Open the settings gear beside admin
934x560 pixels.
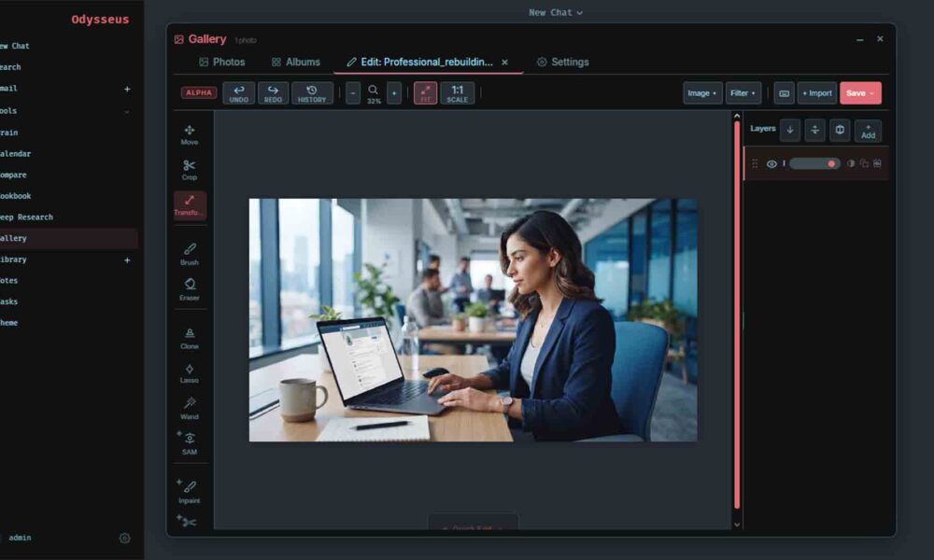point(124,538)
